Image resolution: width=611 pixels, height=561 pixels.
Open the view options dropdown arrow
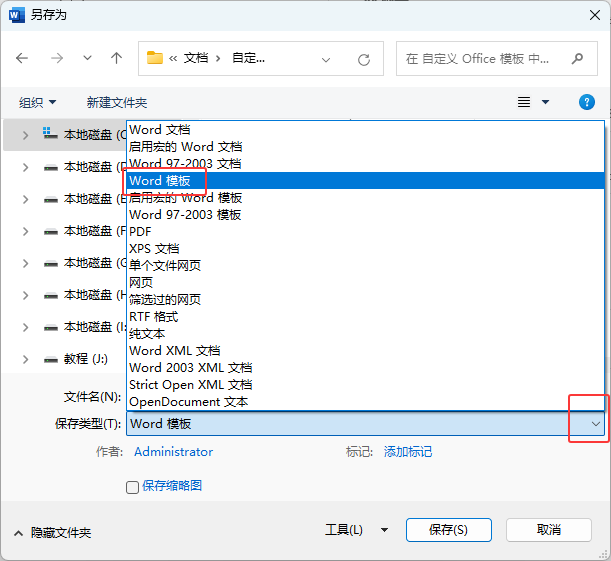pos(546,102)
